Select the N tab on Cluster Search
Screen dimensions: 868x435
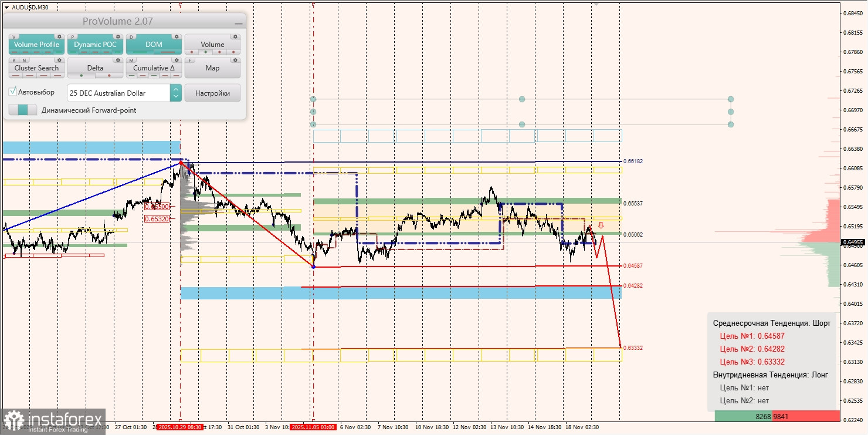[24, 60]
